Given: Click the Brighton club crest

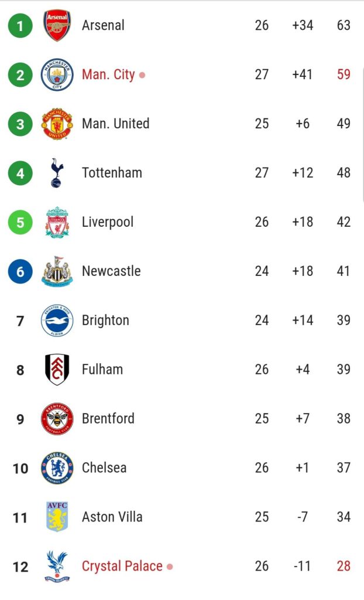Looking at the screenshot, I should [x=56, y=321].
